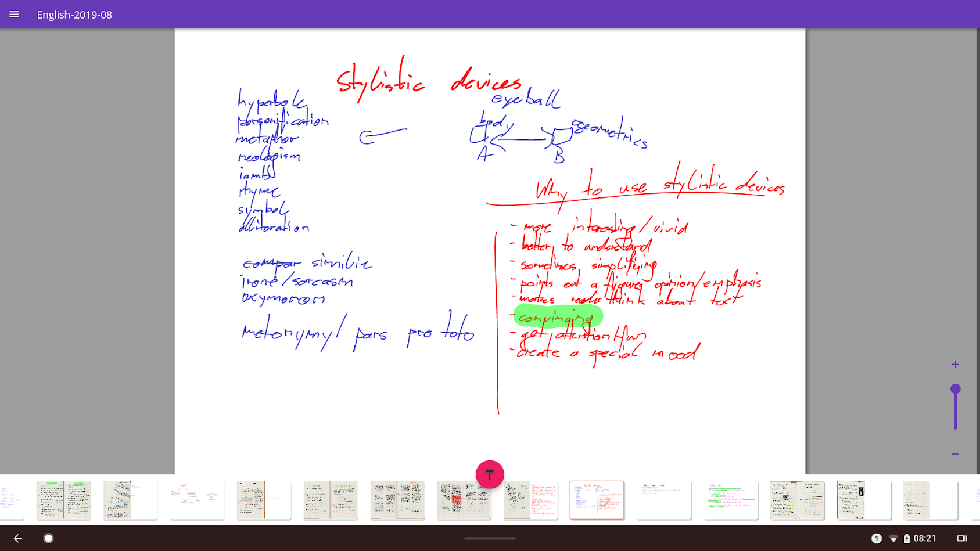Click the battery status icon
Viewport: 980px width, 551px height.
(906, 539)
